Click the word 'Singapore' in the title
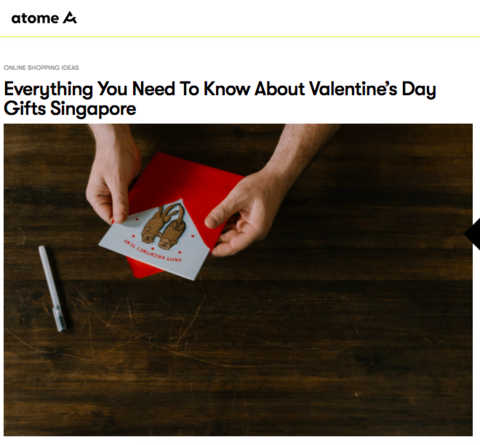Image resolution: width=480 pixels, height=445 pixels. (93, 109)
